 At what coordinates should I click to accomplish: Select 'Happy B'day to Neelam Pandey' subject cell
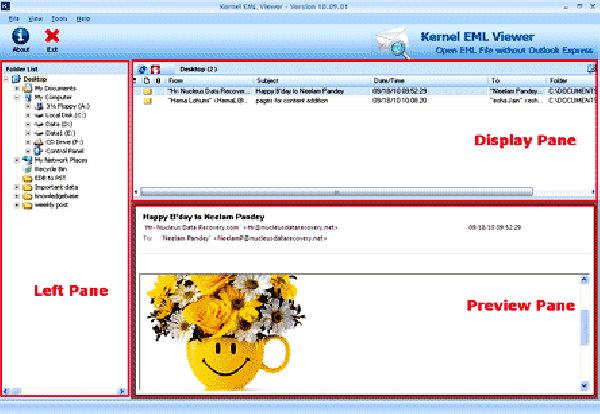pyautogui.click(x=300, y=91)
